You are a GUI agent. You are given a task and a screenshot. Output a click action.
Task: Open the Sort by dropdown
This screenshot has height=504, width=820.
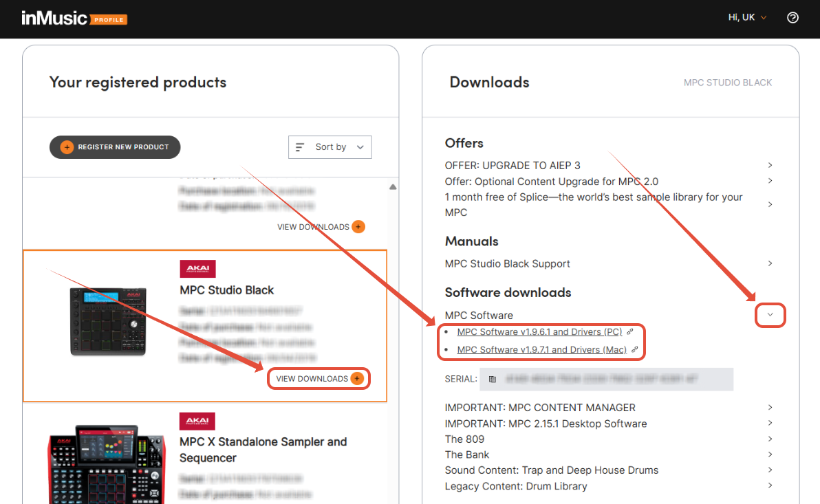(330, 147)
